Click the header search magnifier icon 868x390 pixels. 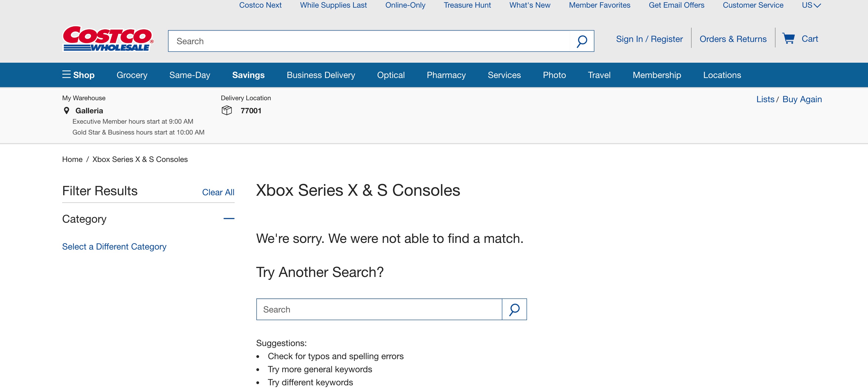pyautogui.click(x=582, y=41)
